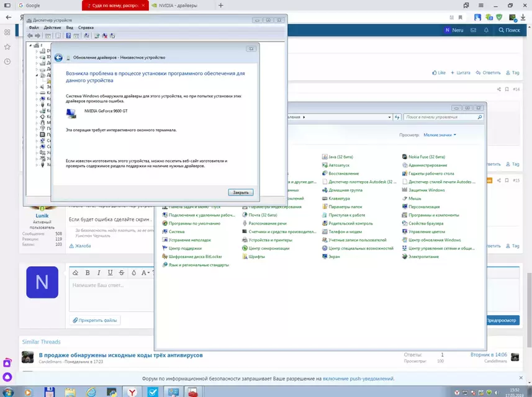Open the Справка menu in Device Manager
The image size is (532, 397).
(x=86, y=27)
